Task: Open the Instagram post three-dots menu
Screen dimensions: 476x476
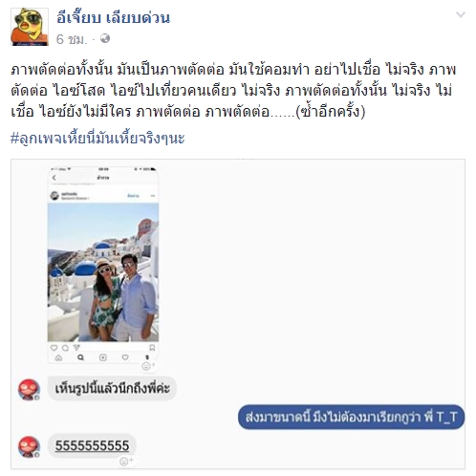Action: click(153, 196)
